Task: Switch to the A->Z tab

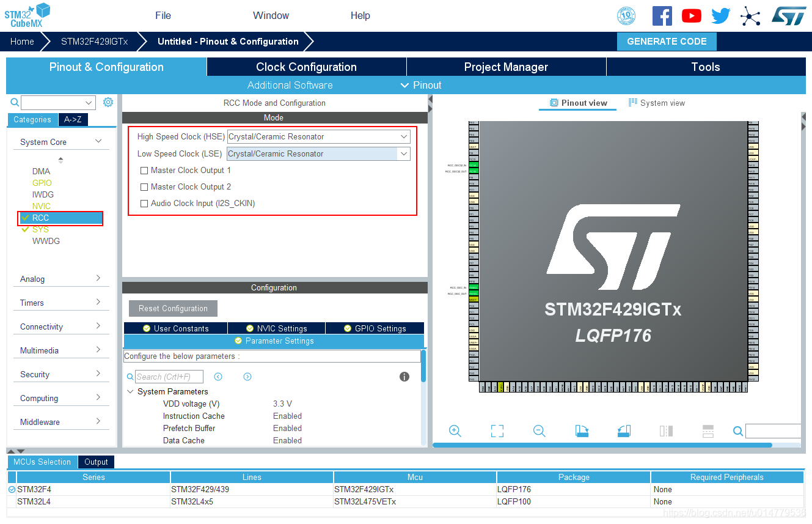Action: (x=73, y=120)
